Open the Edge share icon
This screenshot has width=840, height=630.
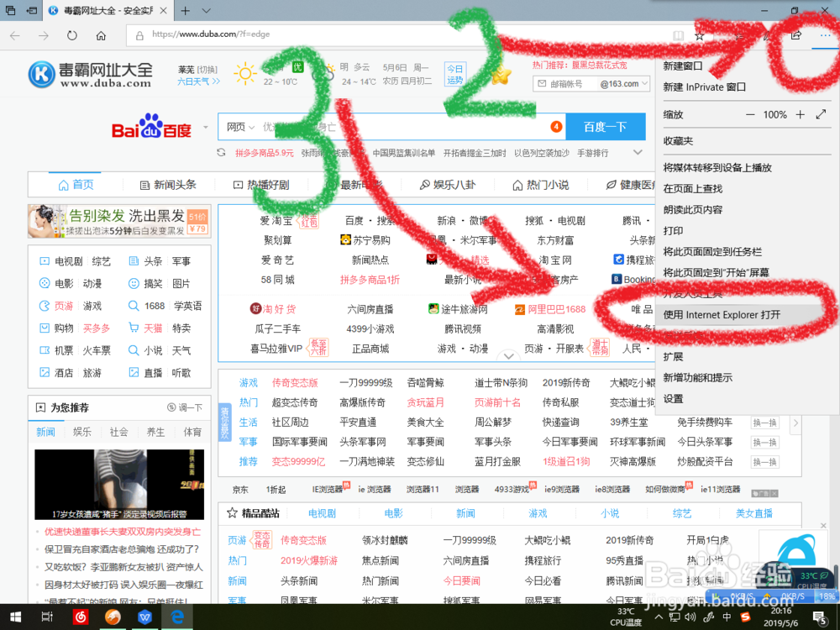tap(796, 35)
